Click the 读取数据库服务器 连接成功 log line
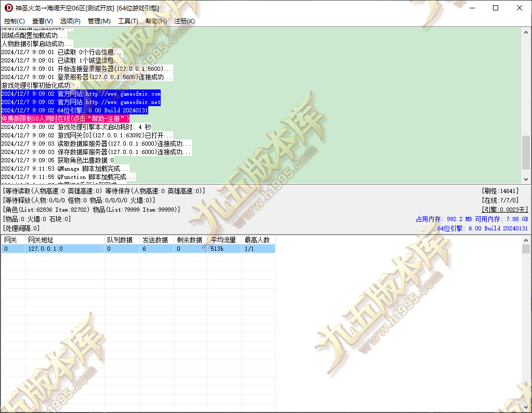This screenshot has height=413, width=532. (96, 144)
